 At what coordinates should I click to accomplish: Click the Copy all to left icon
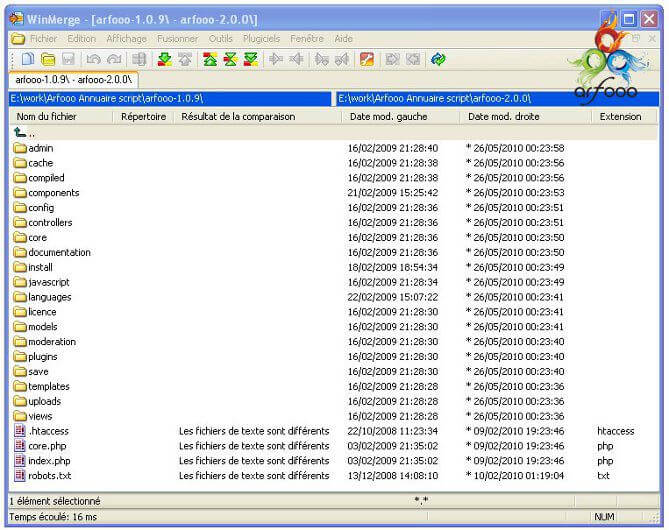click(413, 59)
